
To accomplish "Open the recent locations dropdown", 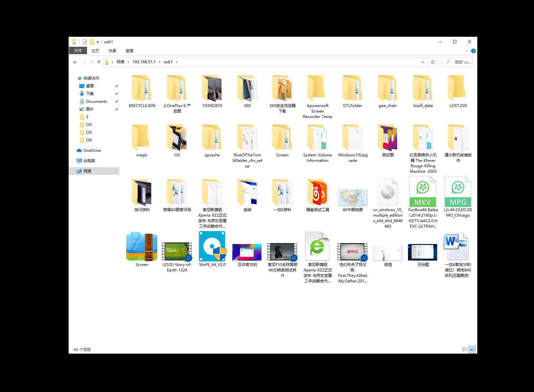I will coord(92,62).
